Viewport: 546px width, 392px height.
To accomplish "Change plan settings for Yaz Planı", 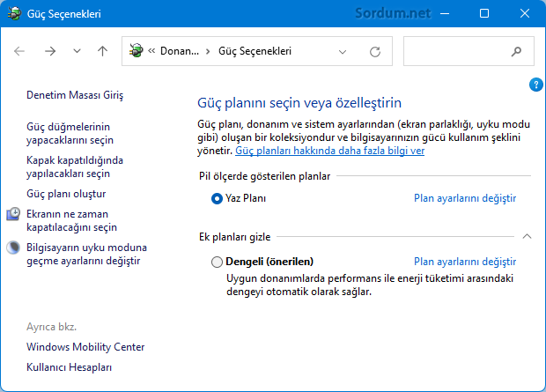I will pyautogui.click(x=465, y=198).
